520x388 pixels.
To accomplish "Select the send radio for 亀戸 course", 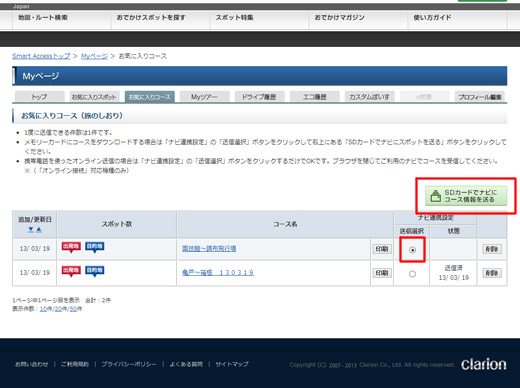I will pos(412,274).
